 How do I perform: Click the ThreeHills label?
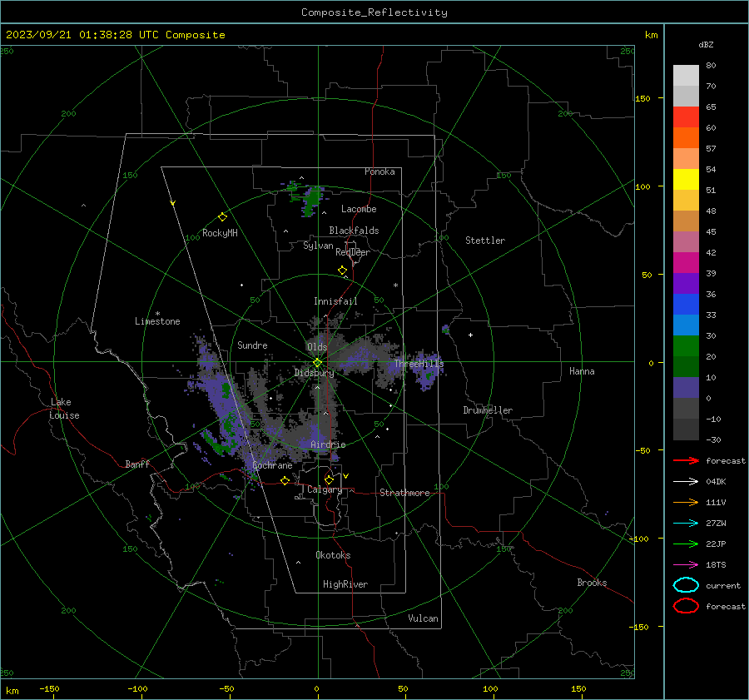click(x=419, y=364)
